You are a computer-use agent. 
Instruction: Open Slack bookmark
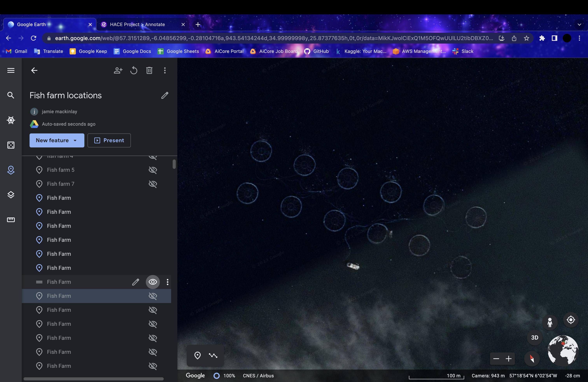click(463, 51)
